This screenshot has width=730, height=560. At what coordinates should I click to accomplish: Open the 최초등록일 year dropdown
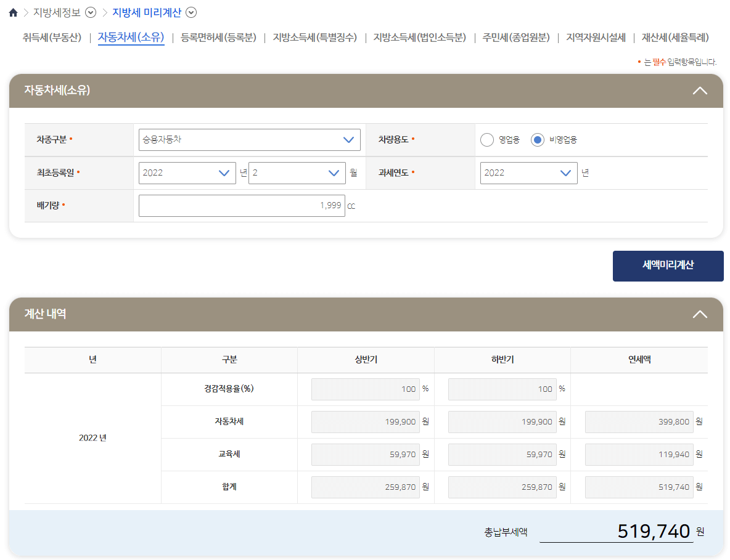point(187,173)
